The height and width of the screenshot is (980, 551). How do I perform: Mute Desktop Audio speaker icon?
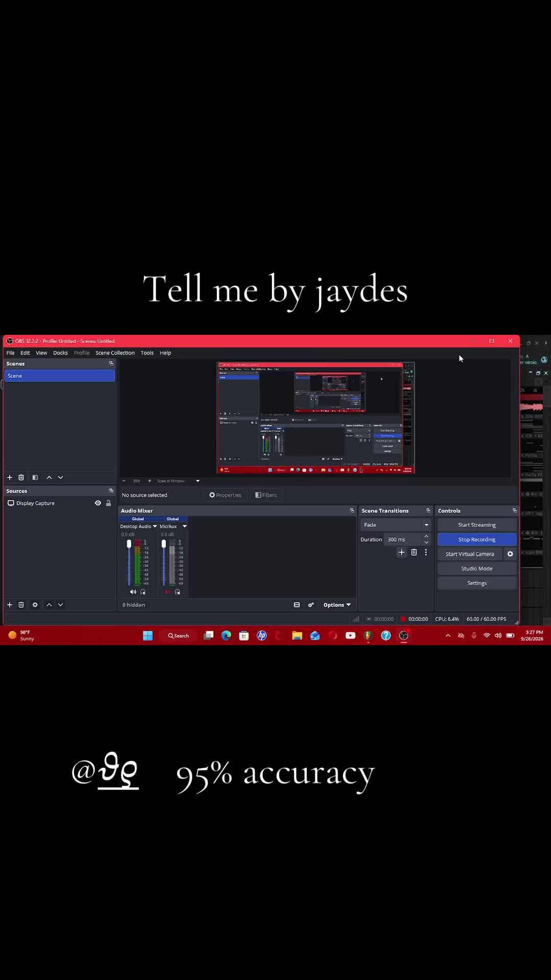tap(133, 592)
